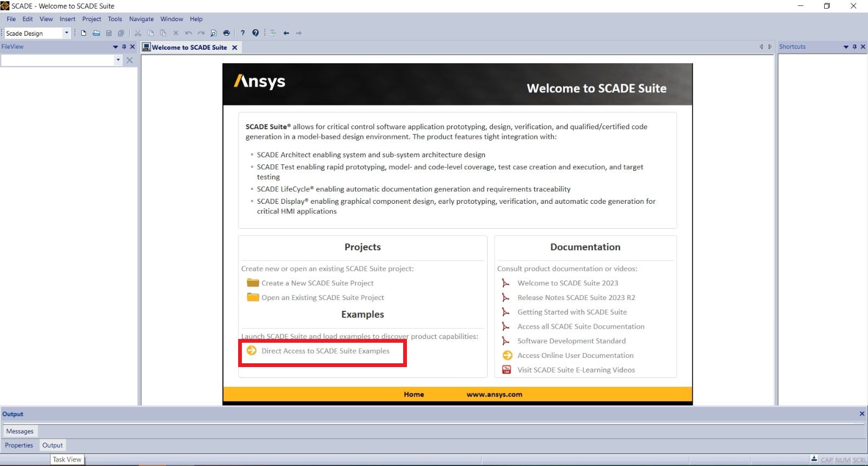Click the question mark About icon

coord(242,33)
